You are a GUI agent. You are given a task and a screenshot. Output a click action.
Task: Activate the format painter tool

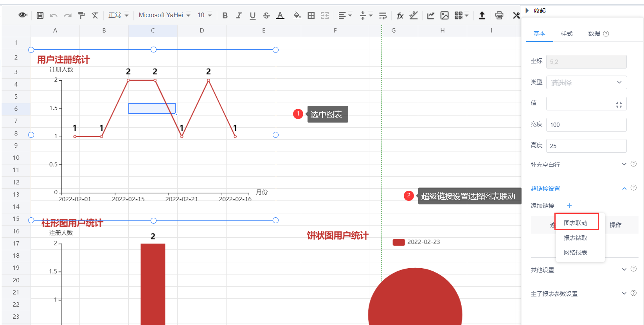click(x=81, y=15)
